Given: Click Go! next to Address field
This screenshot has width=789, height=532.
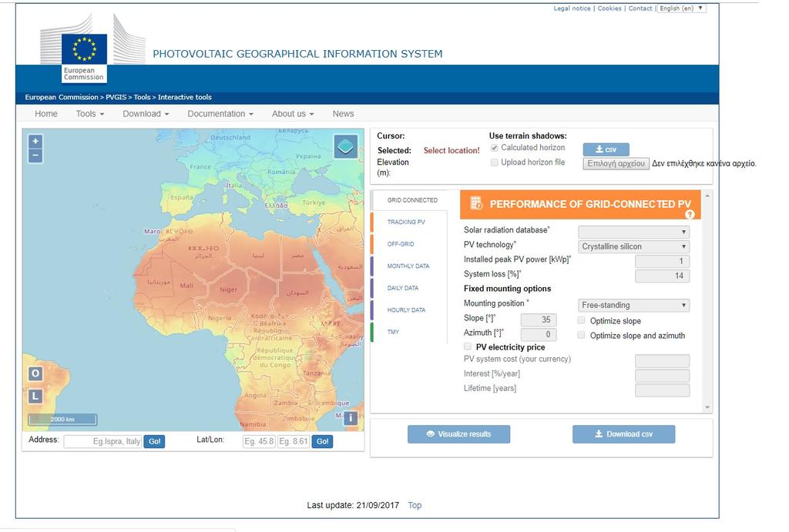Looking at the screenshot, I should (154, 441).
